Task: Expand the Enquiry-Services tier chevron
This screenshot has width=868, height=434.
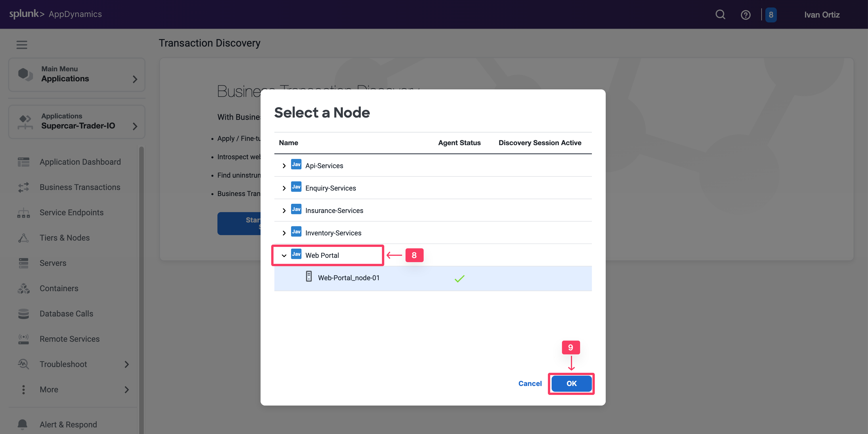Action: pos(284,188)
